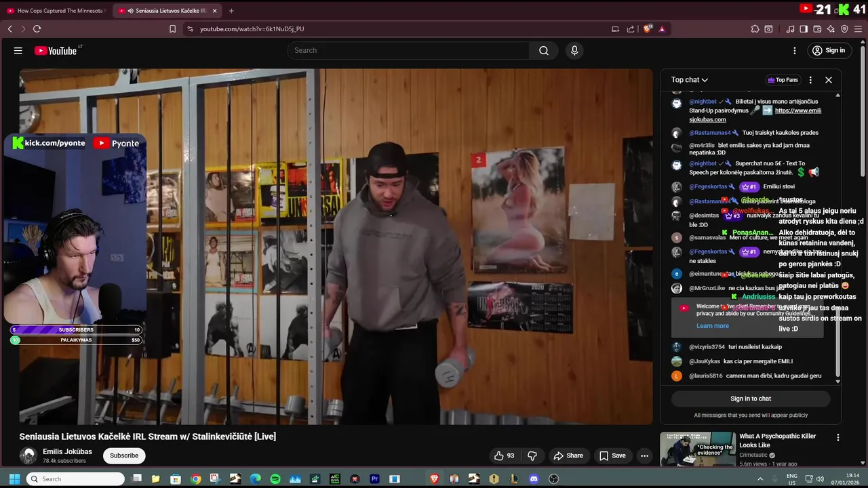Open Spotify from the taskbar

275,479
